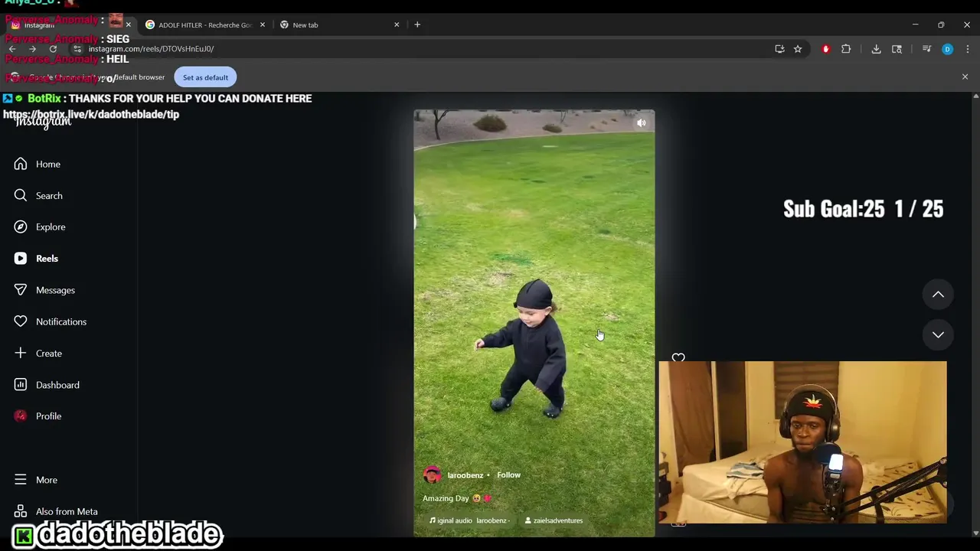980x551 pixels.
Task: Go to next reel arrow
Action: click(x=938, y=334)
